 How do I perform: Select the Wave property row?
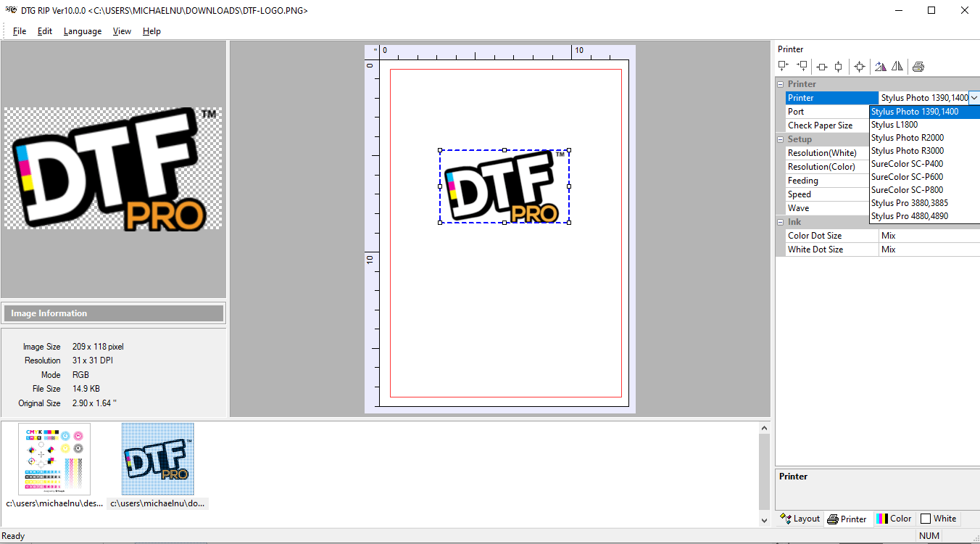tap(827, 208)
